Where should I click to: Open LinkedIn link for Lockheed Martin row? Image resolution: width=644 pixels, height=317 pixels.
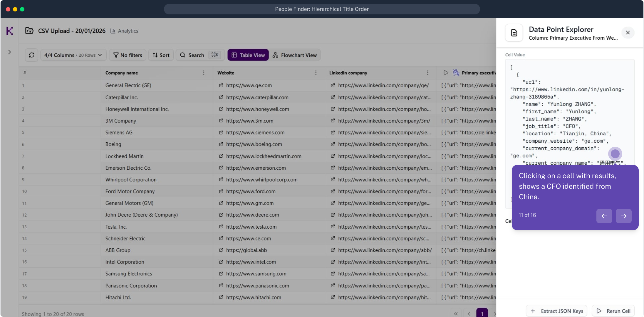(x=385, y=156)
